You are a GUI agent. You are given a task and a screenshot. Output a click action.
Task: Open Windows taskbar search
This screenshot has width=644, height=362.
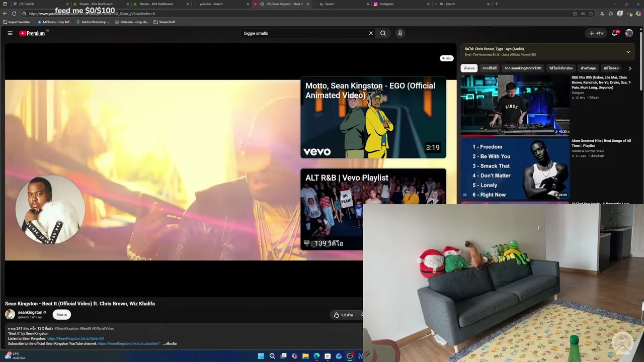(x=272, y=356)
